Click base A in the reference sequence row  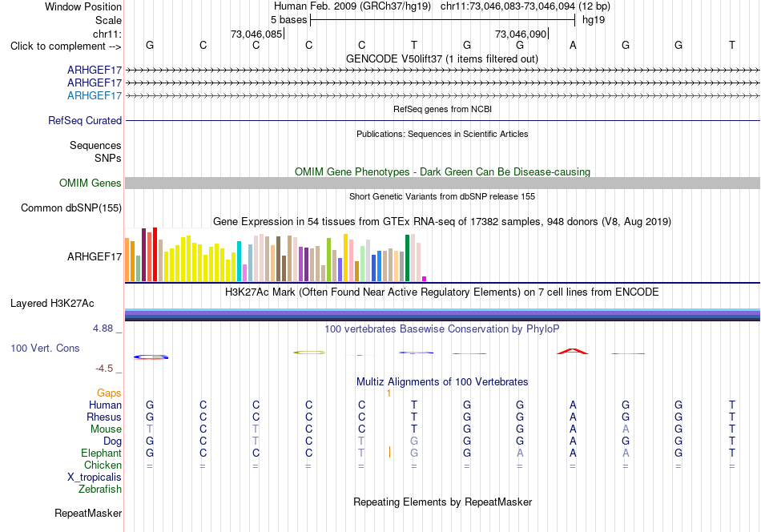tap(573, 46)
